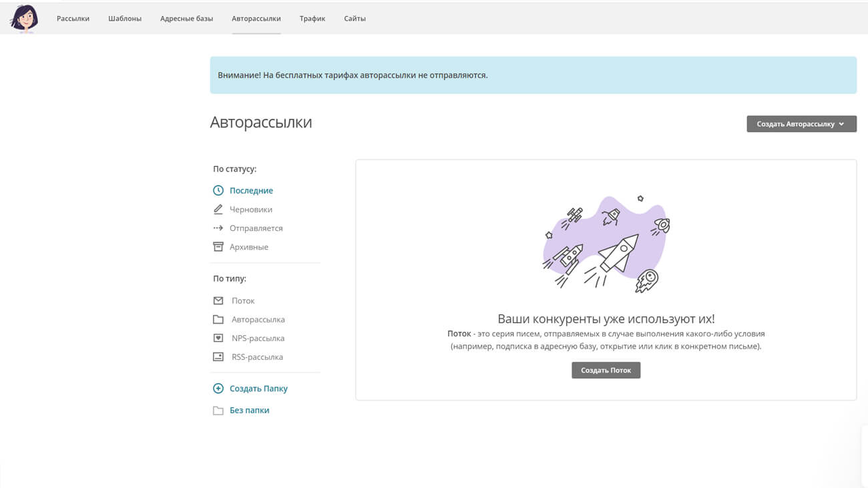
Task: Click the folder icon beside Без папки
Action: pos(218,411)
